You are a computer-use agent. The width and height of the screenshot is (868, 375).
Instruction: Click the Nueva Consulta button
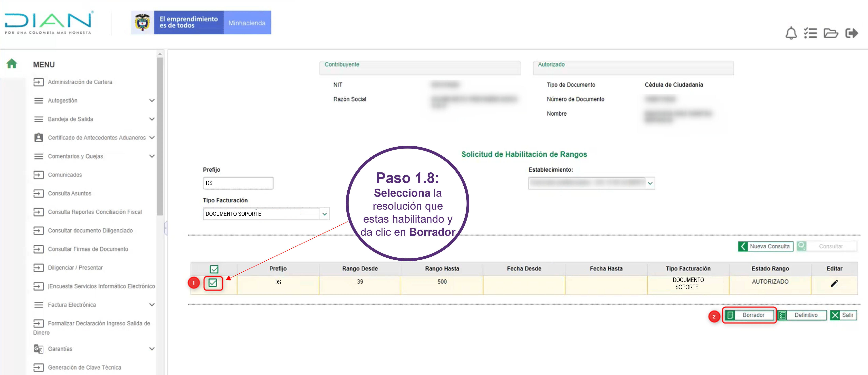click(765, 246)
